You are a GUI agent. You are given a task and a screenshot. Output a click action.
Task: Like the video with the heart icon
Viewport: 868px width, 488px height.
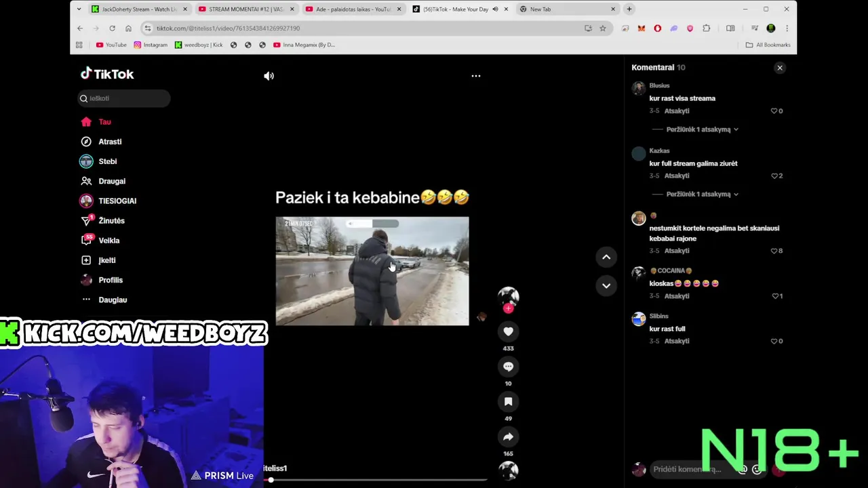point(508,331)
